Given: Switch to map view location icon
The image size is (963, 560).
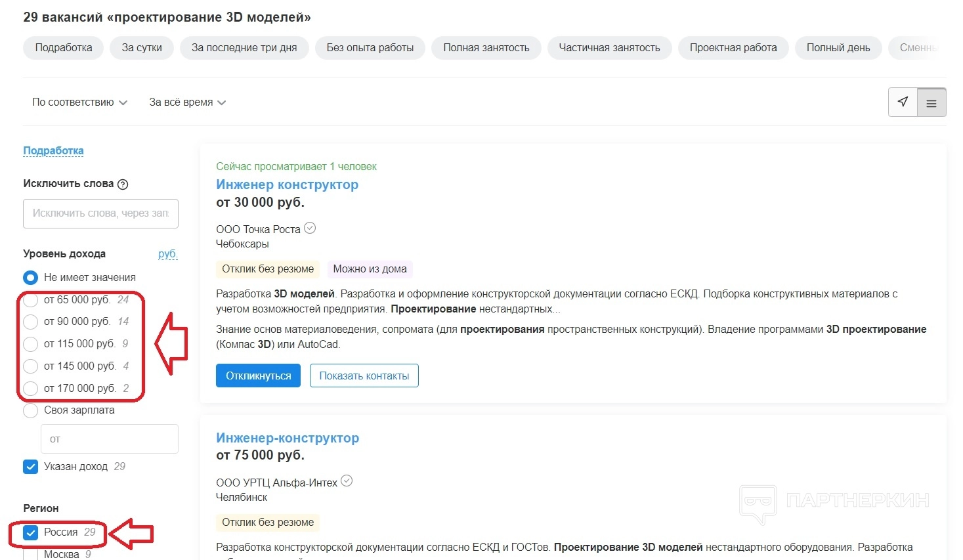Looking at the screenshot, I should pyautogui.click(x=903, y=102).
